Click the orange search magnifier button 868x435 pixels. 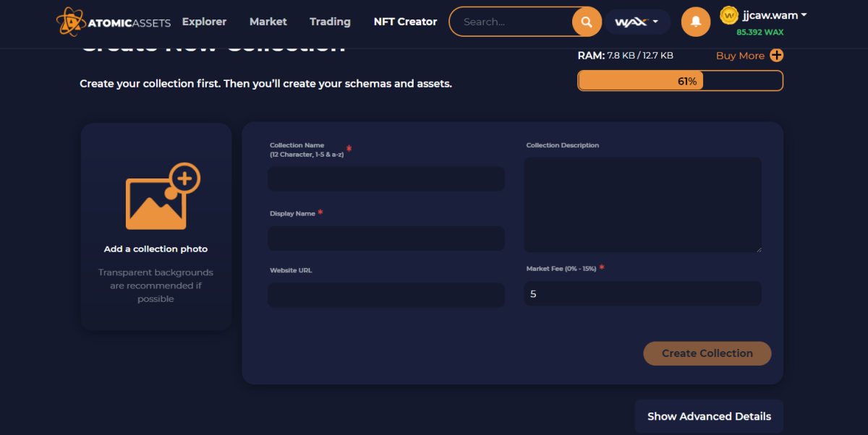tap(587, 22)
